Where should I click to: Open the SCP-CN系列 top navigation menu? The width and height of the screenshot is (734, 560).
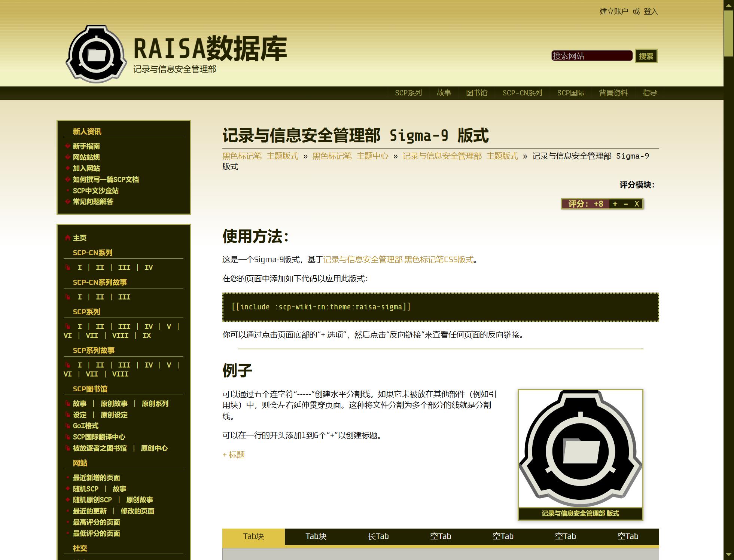(522, 93)
